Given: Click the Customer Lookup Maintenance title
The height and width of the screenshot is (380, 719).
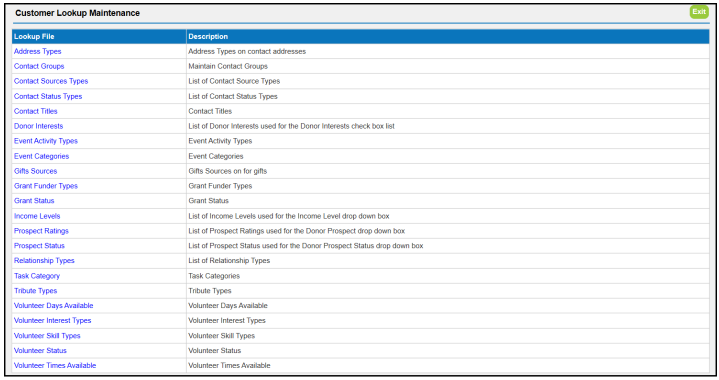Looking at the screenshot, I should pos(77,13).
